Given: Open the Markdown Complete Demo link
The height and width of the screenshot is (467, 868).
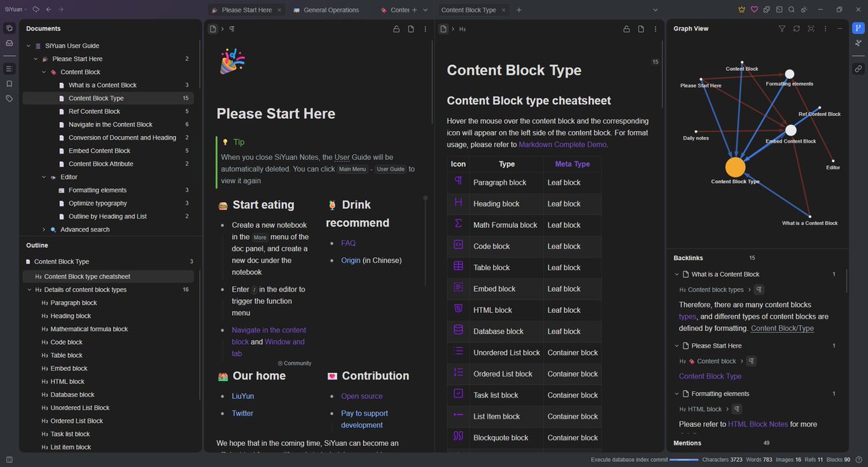Looking at the screenshot, I should pos(563,145).
